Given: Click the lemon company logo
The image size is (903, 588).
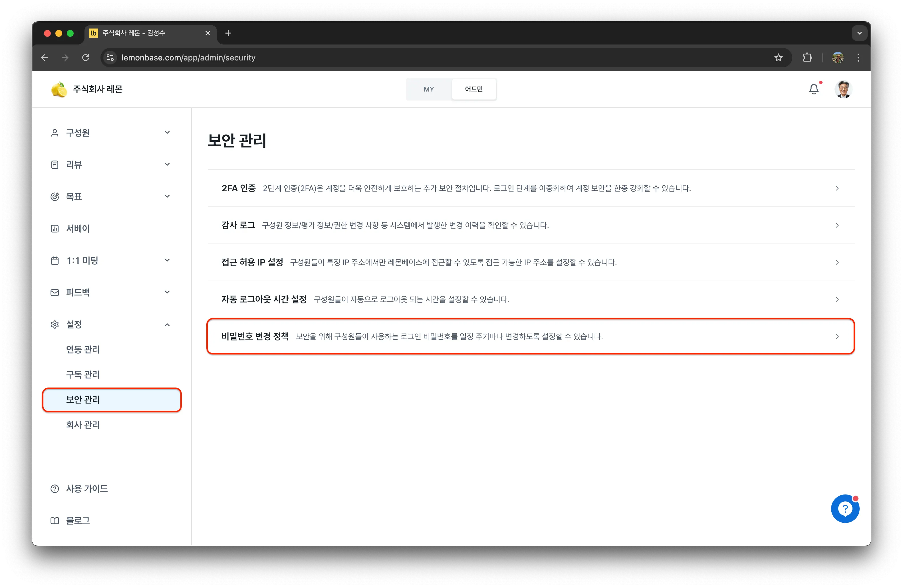Looking at the screenshot, I should tap(59, 90).
